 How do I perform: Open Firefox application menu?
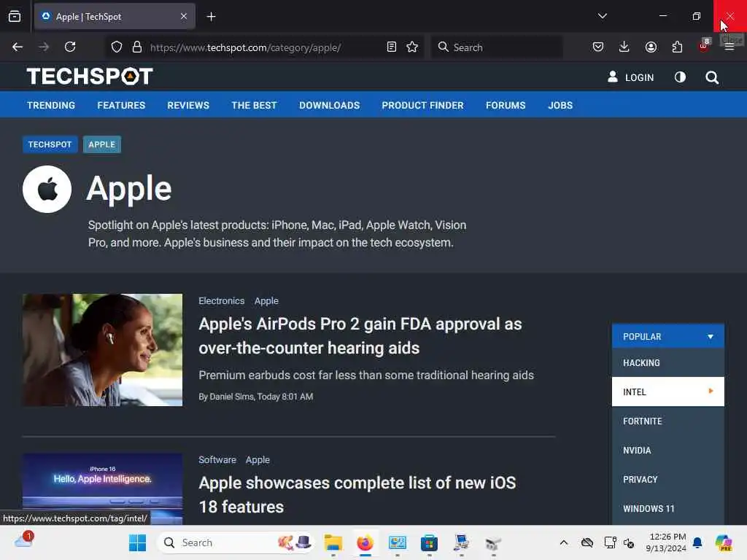click(729, 47)
